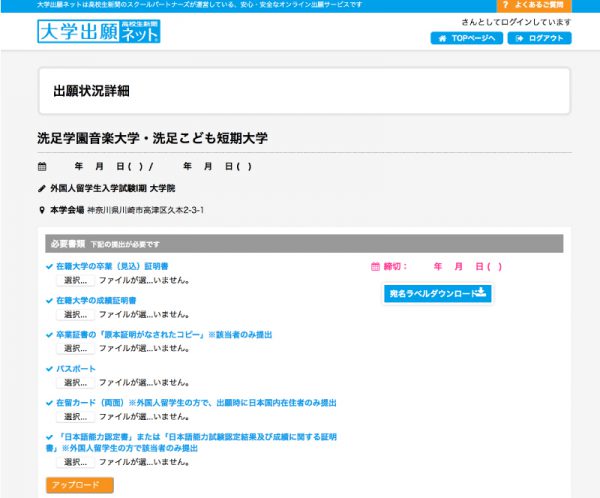Browse for the 在留カード（両面） file

pyautogui.click(x=75, y=417)
